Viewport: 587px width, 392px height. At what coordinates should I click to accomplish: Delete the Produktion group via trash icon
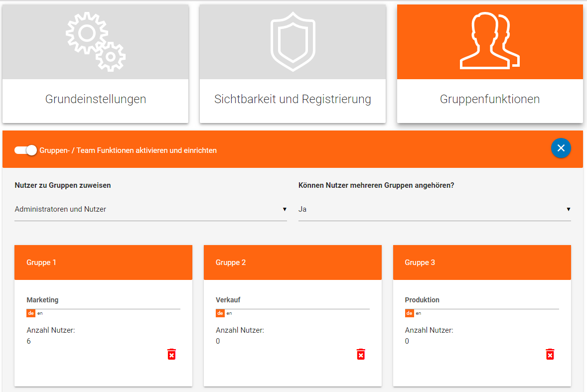550,354
